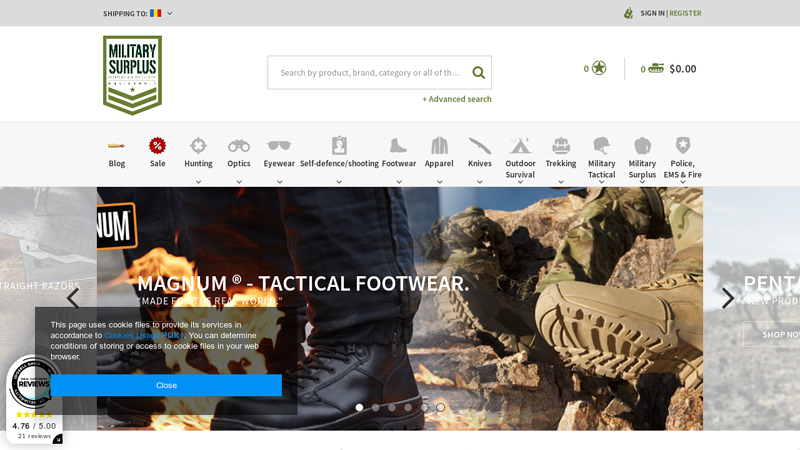
Task: Expand the Apparel submenu chevron
Action: tap(439, 182)
